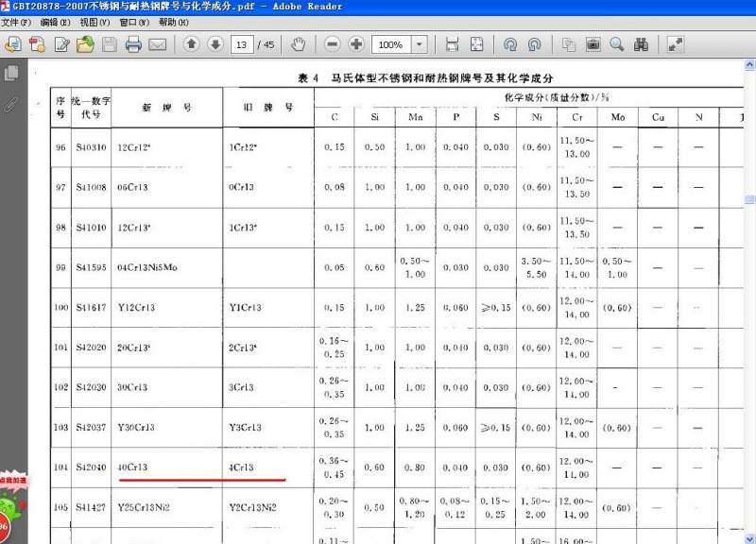Click table cell Y2Cr13Ni2
This screenshot has height=544, width=756.
(x=252, y=507)
